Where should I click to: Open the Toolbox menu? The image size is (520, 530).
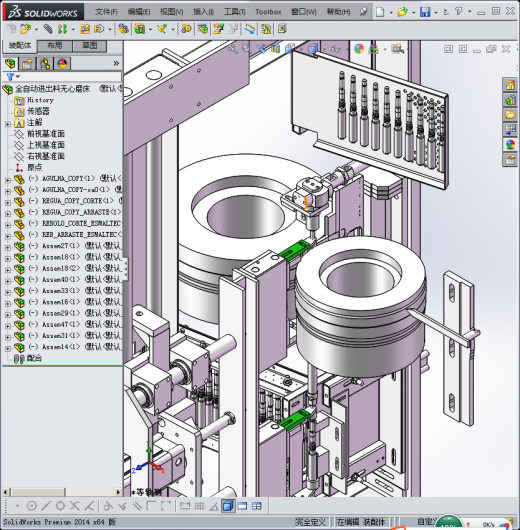pos(268,12)
